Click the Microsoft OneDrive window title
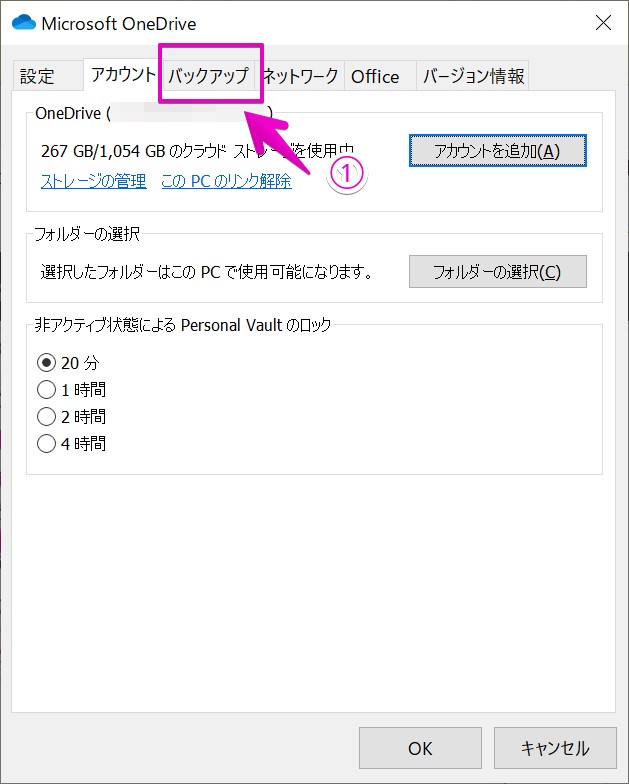The image size is (629, 784). point(118,24)
